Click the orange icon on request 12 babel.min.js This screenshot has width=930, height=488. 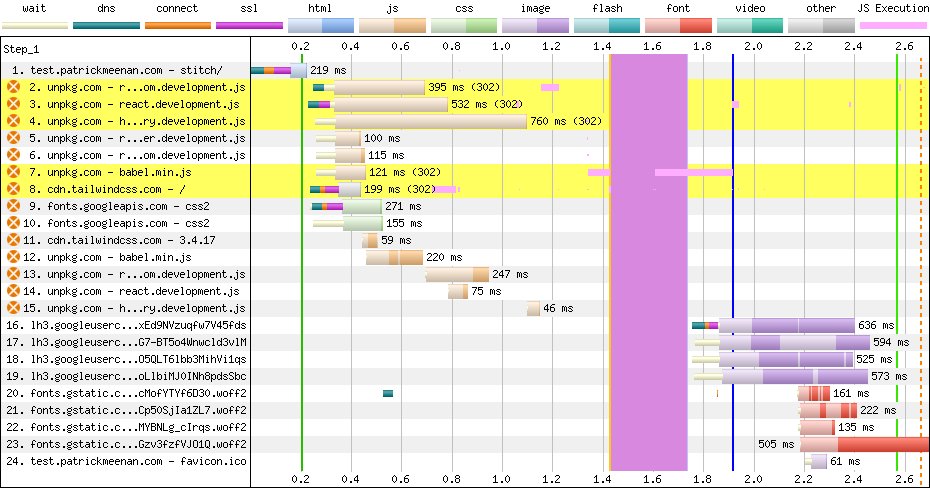[x=13, y=258]
